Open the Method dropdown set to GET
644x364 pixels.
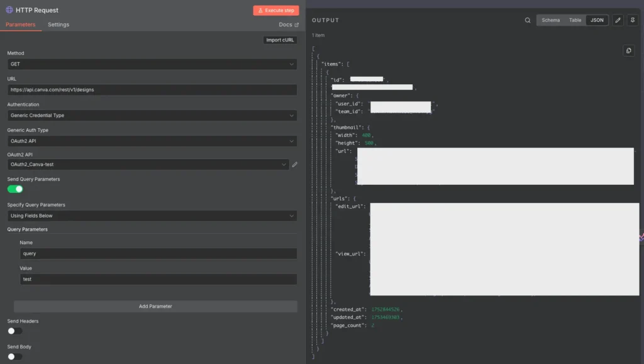click(x=152, y=64)
